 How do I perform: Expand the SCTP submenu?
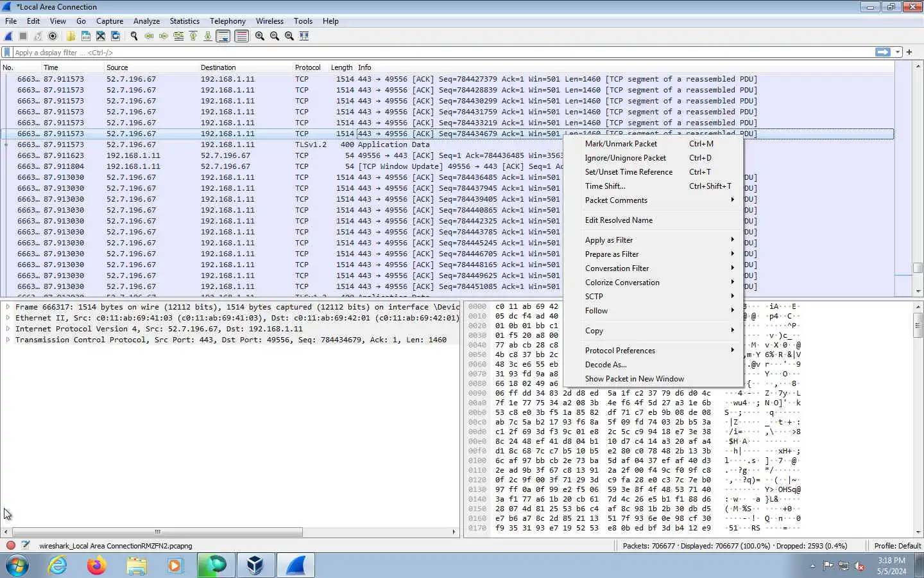pyautogui.click(x=654, y=297)
